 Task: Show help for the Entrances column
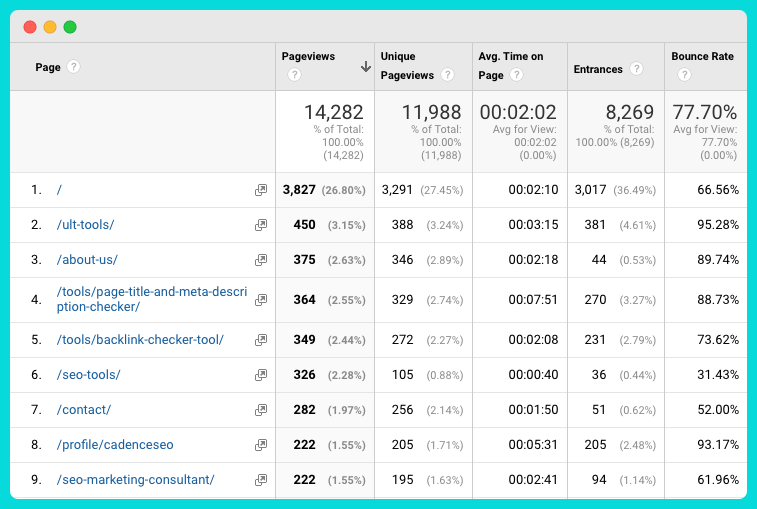pyautogui.click(x=636, y=69)
